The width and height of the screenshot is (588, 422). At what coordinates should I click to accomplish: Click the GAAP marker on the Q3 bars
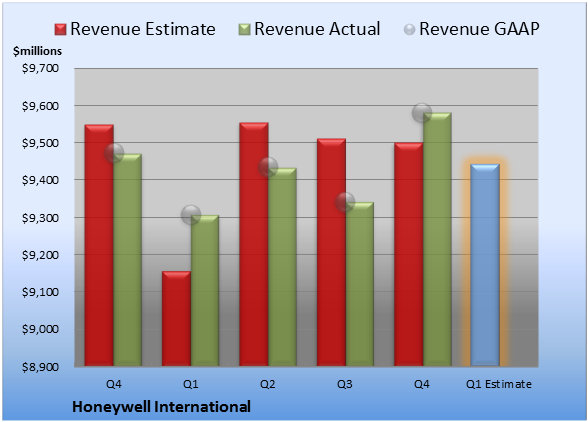click(345, 202)
